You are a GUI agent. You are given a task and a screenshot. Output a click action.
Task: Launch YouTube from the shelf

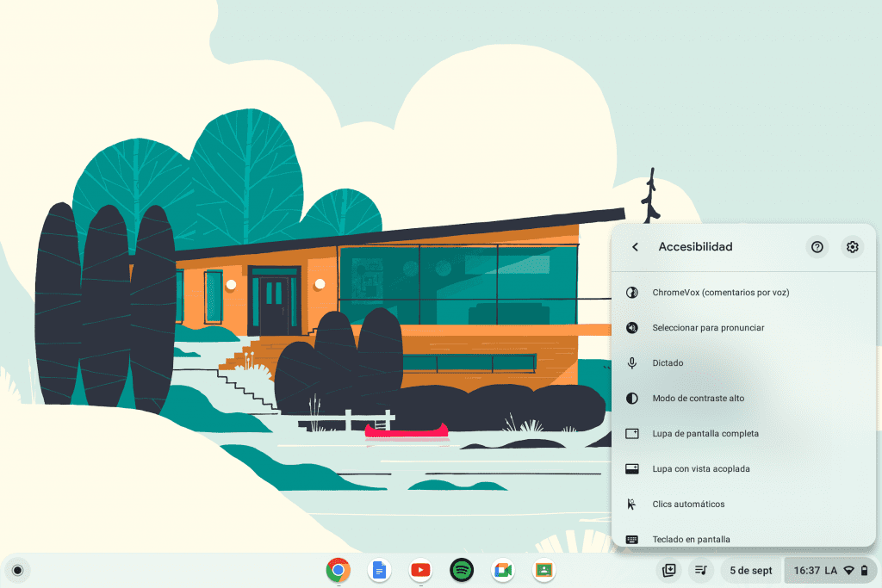(x=420, y=570)
